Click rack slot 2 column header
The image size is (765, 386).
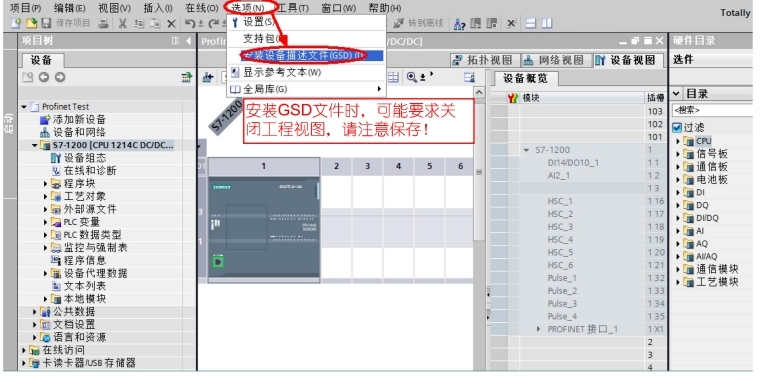(336, 166)
